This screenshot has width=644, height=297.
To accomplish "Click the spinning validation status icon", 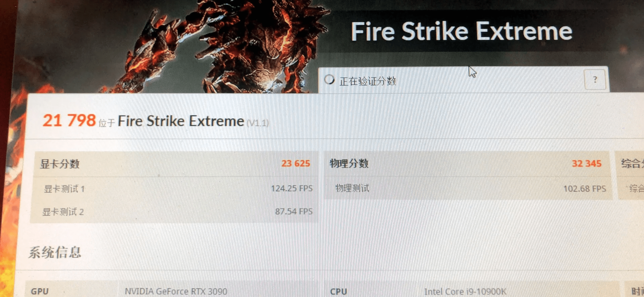I will (x=329, y=80).
